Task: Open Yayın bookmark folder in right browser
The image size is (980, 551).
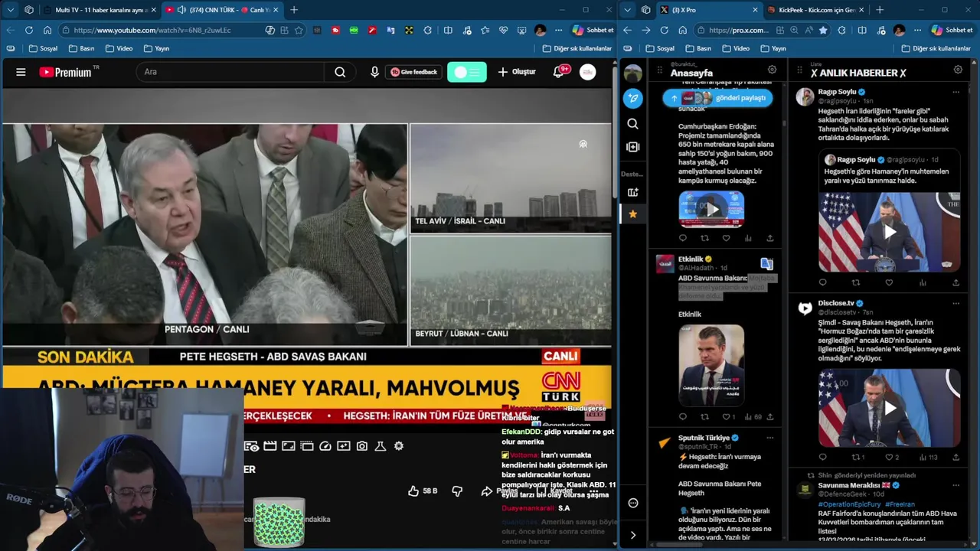Action: tap(773, 48)
